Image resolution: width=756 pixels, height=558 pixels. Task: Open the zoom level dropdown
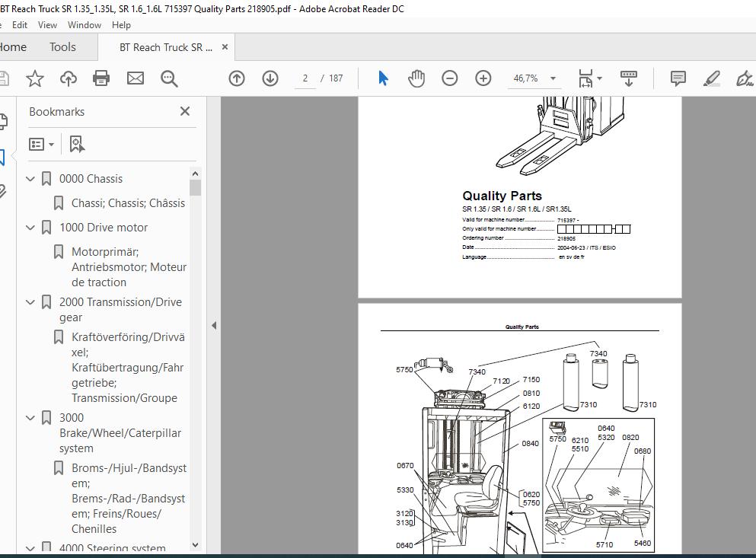(x=553, y=78)
